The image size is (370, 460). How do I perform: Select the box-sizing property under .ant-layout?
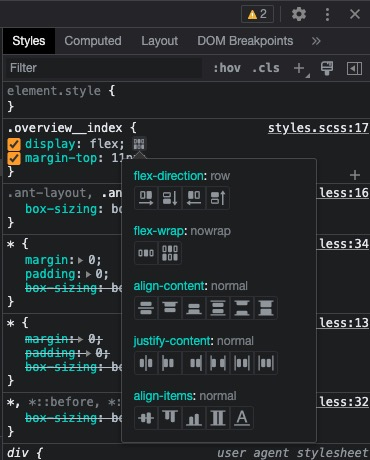tap(61, 209)
